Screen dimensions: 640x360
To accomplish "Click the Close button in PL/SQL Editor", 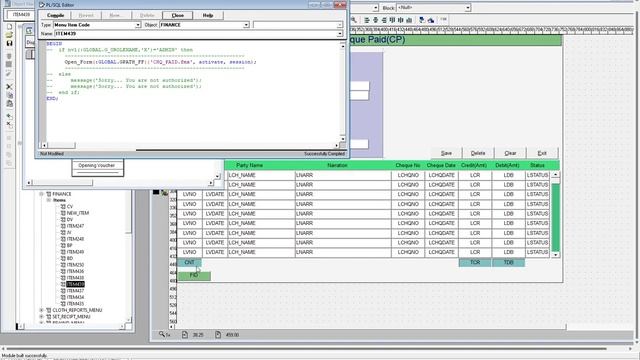I will click(x=178, y=15).
